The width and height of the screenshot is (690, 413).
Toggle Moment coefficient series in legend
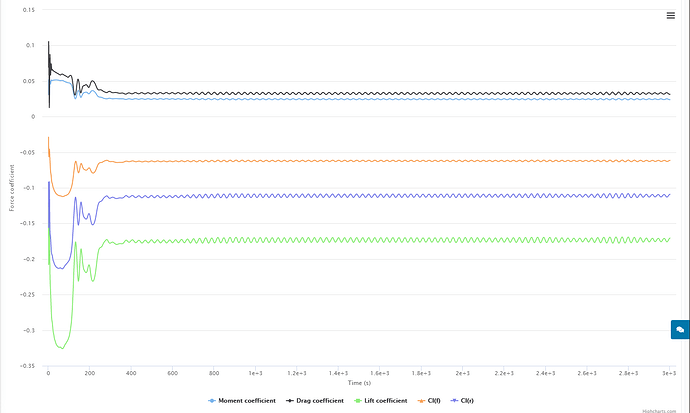(x=242, y=401)
